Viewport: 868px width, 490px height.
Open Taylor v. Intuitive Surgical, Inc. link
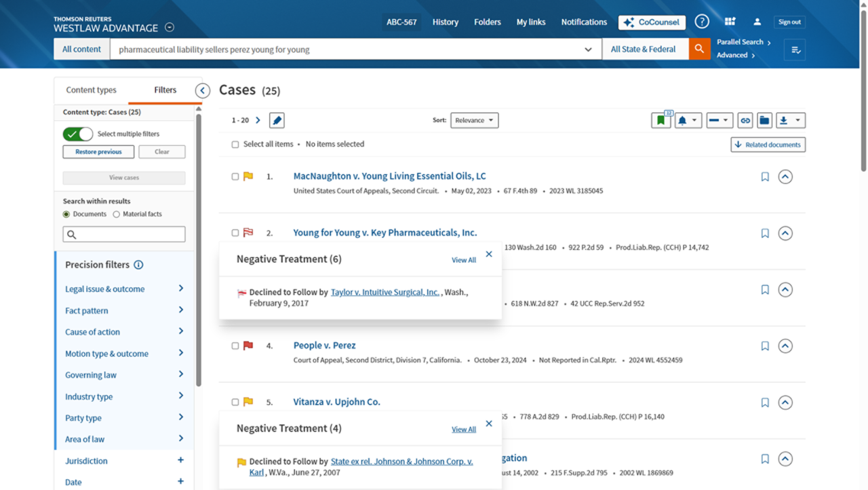(x=384, y=292)
